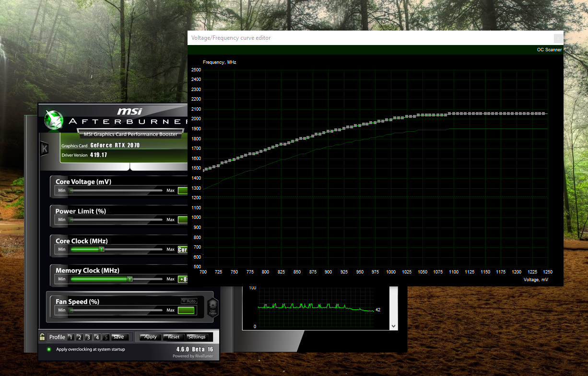Select profile slot 4
The width and height of the screenshot is (588, 376).
coord(97,337)
